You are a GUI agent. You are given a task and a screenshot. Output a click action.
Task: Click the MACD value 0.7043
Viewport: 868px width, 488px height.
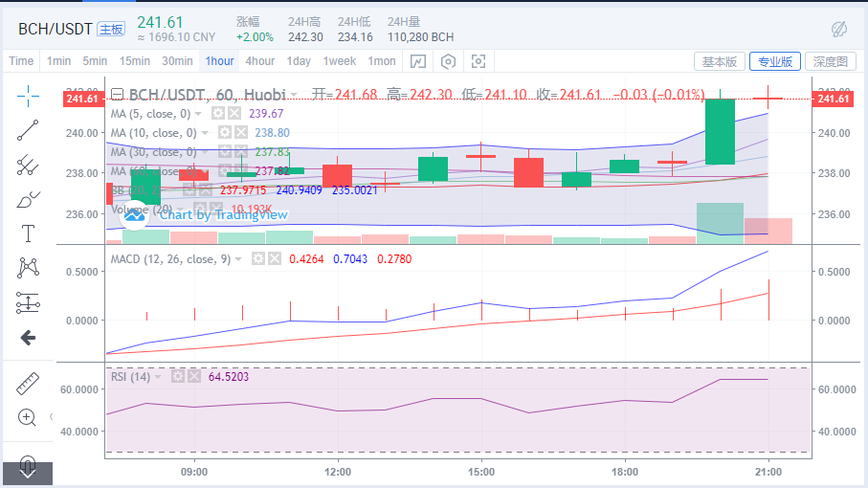tap(350, 259)
